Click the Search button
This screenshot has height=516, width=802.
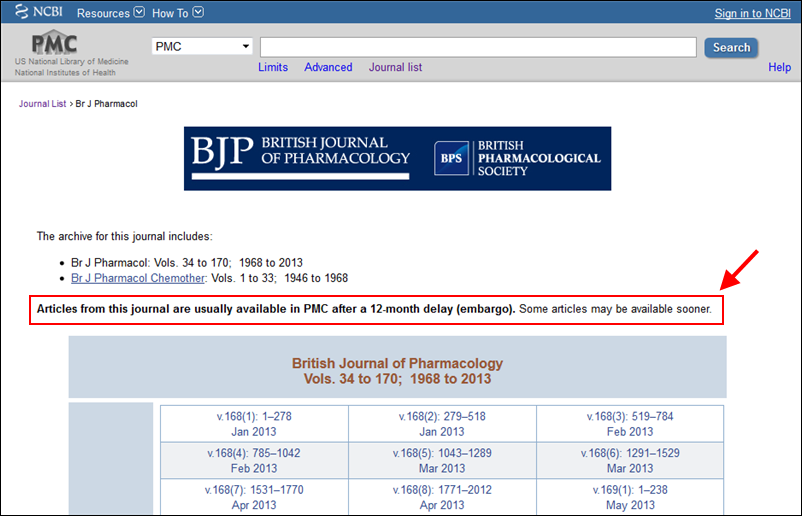(x=731, y=48)
